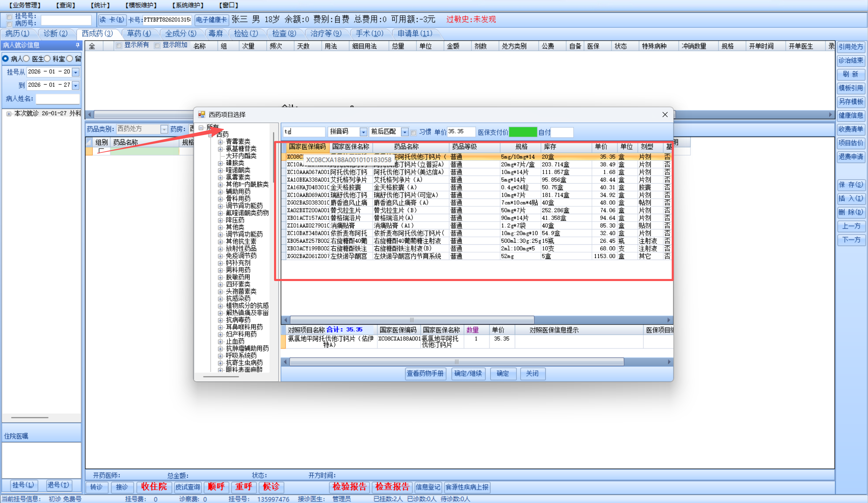Click the 查看药物手册 button

pyautogui.click(x=425, y=374)
